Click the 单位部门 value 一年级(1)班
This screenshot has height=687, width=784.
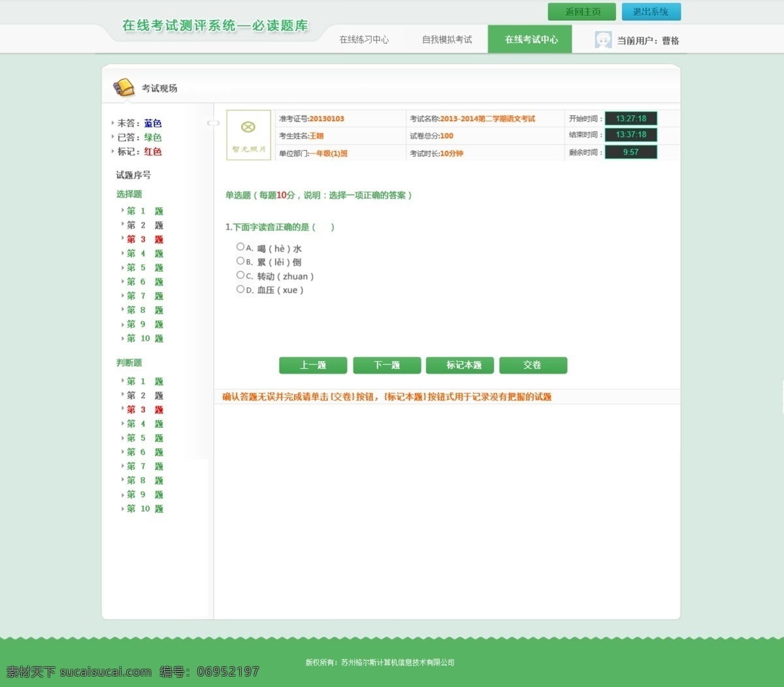pyautogui.click(x=329, y=153)
